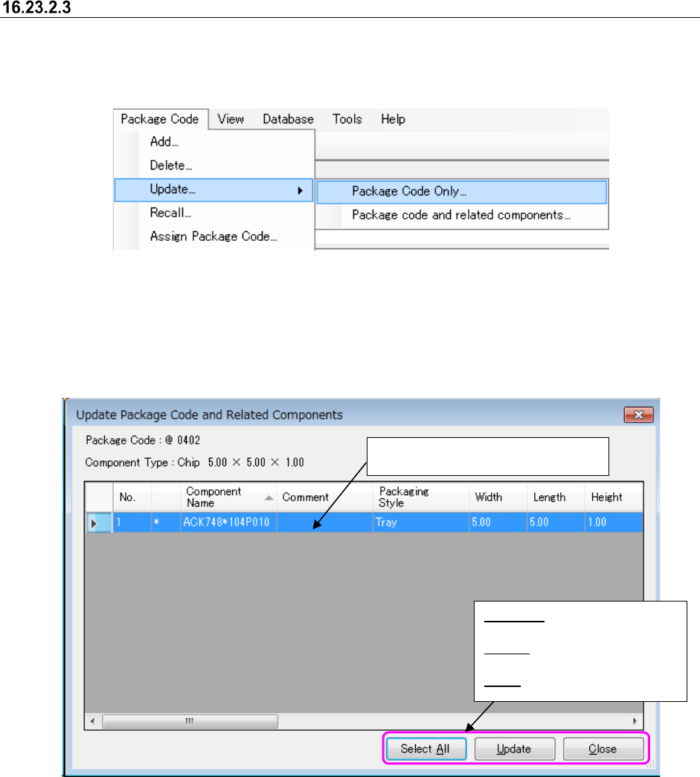700x777 pixels.
Task: Close the Update Package Code dialog
Action: point(638,415)
